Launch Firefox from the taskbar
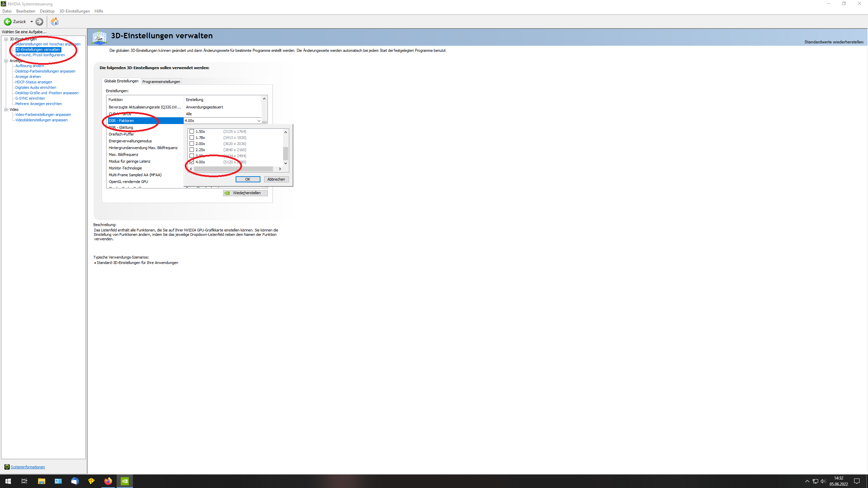 click(108, 481)
